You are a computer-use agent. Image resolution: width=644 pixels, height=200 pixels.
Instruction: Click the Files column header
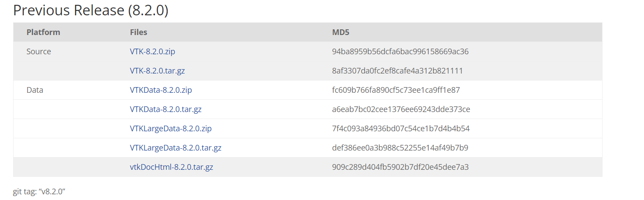point(138,32)
